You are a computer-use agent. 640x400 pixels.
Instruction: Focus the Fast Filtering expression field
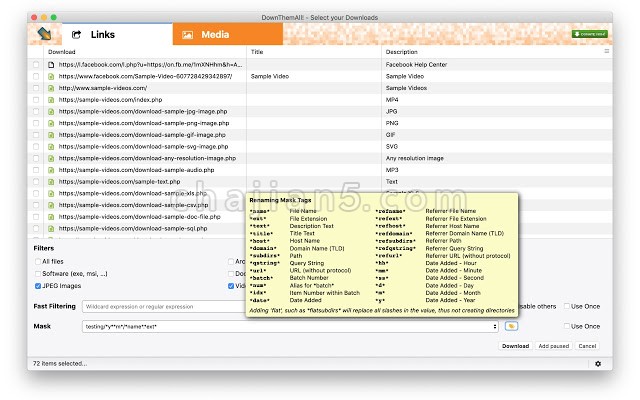point(163,307)
